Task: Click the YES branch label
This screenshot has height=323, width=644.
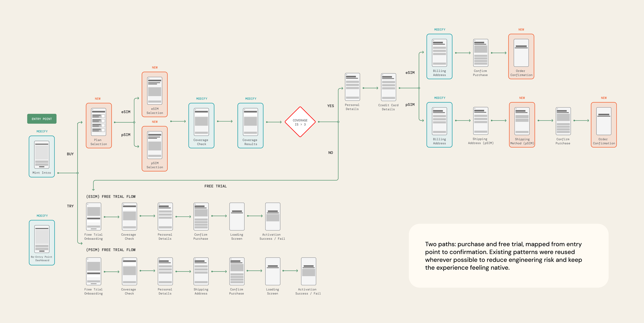Action: pyautogui.click(x=331, y=106)
